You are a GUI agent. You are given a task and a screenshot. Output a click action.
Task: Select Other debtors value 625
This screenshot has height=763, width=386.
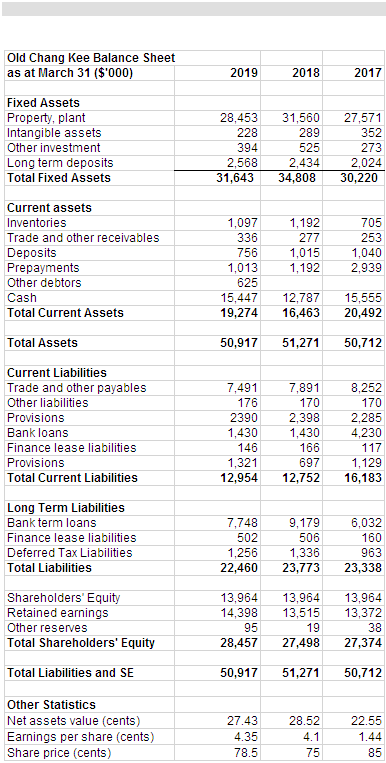[247, 283]
